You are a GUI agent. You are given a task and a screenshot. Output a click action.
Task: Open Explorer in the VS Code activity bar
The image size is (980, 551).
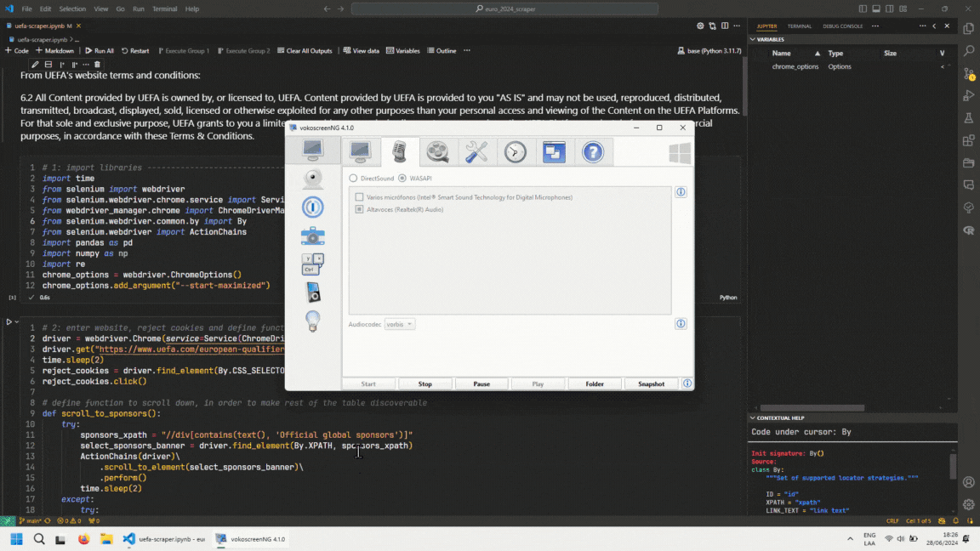coord(969,29)
